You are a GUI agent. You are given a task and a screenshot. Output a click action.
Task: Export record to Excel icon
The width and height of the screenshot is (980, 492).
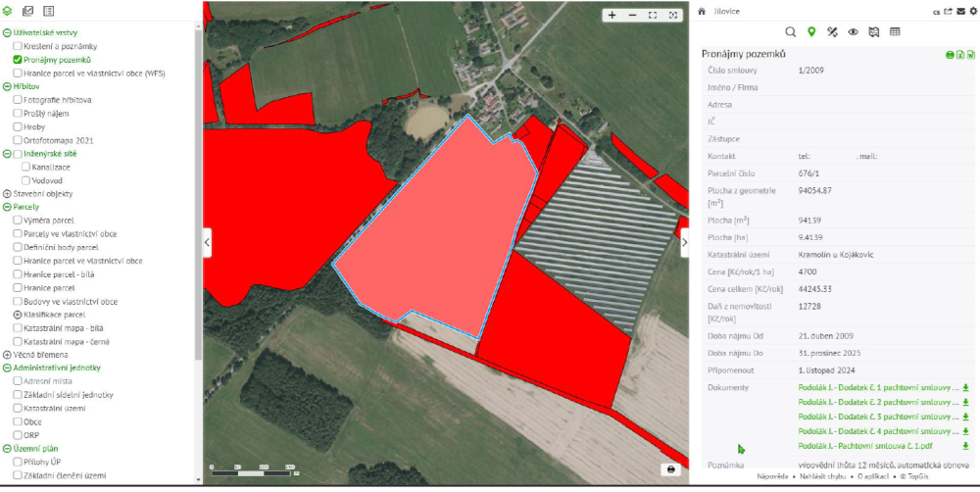960,55
